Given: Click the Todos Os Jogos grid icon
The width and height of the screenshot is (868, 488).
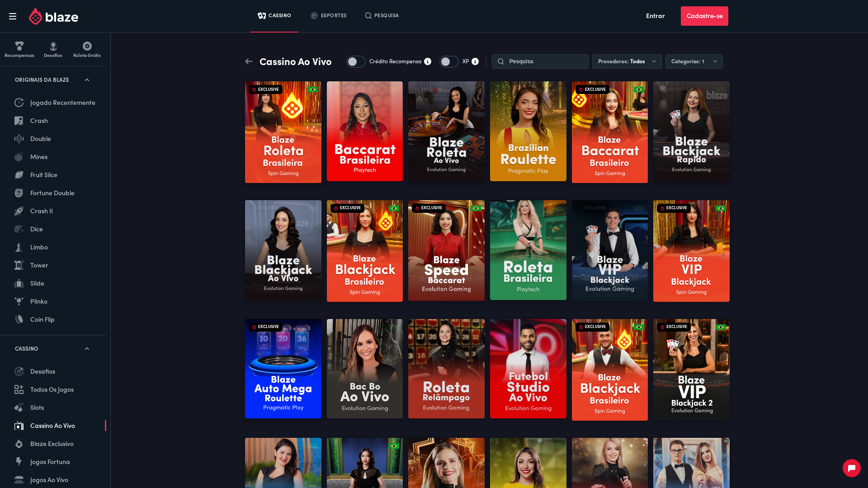Looking at the screenshot, I should tap(19, 389).
